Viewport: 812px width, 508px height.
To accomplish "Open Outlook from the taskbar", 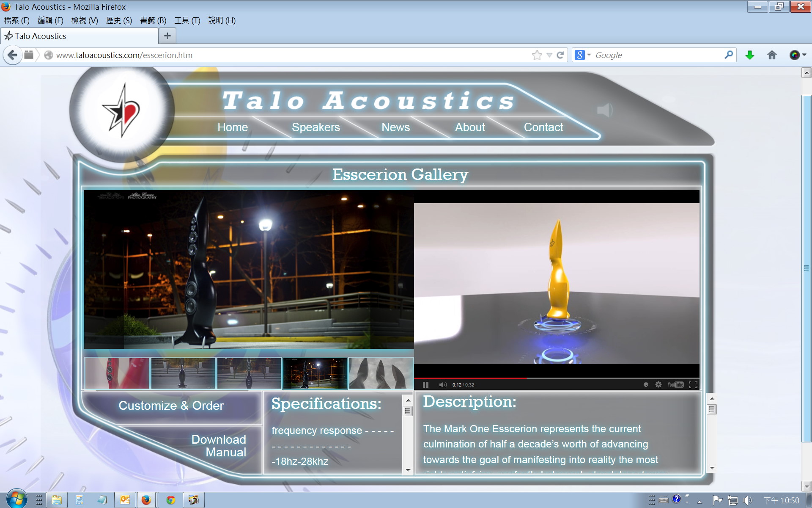I will [x=125, y=500].
